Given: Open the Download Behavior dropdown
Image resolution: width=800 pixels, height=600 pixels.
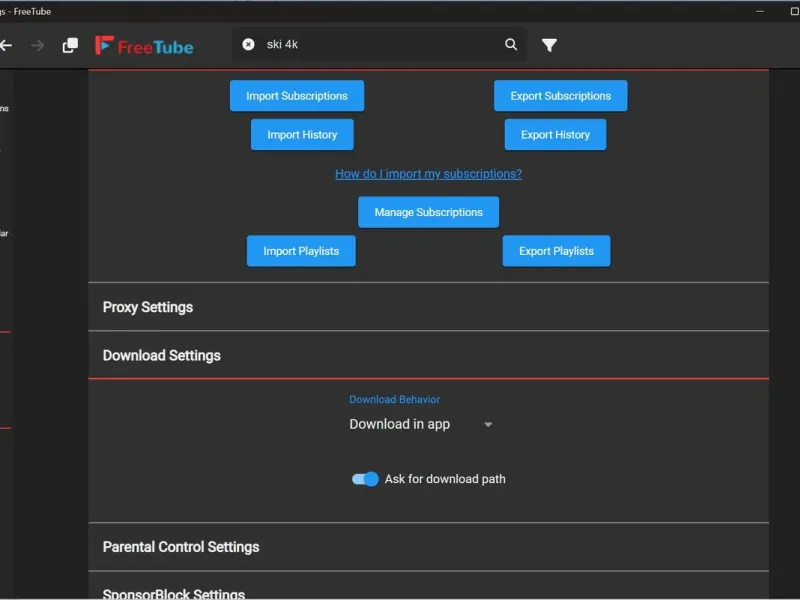Looking at the screenshot, I should [x=421, y=424].
